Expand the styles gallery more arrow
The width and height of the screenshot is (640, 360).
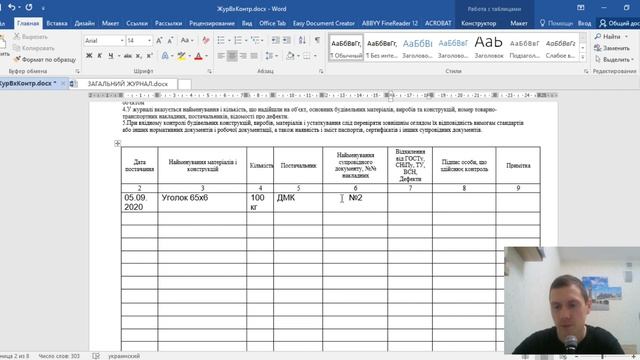pos(583,58)
